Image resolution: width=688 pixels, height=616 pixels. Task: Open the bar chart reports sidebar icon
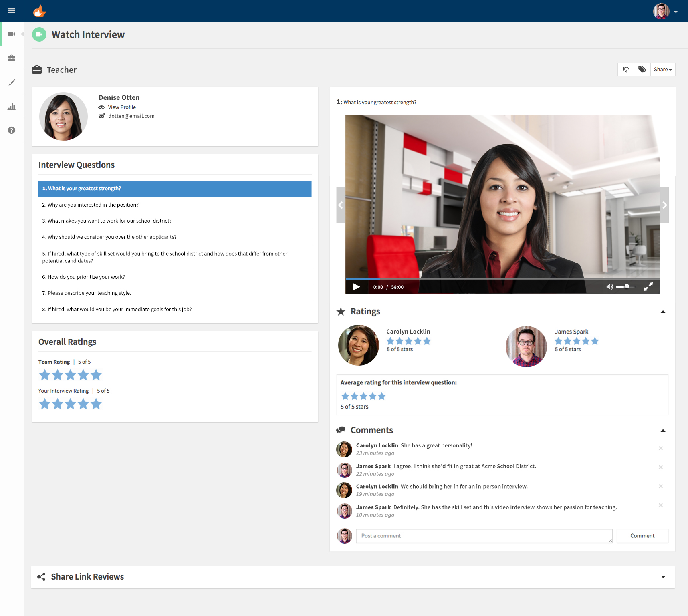point(12,106)
